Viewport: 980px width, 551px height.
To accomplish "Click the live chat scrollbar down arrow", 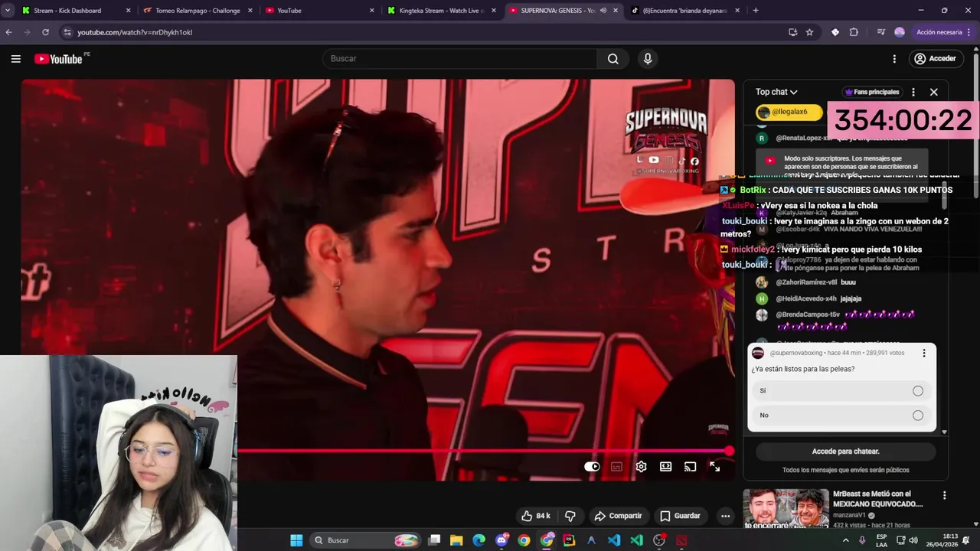I will pos(944,432).
